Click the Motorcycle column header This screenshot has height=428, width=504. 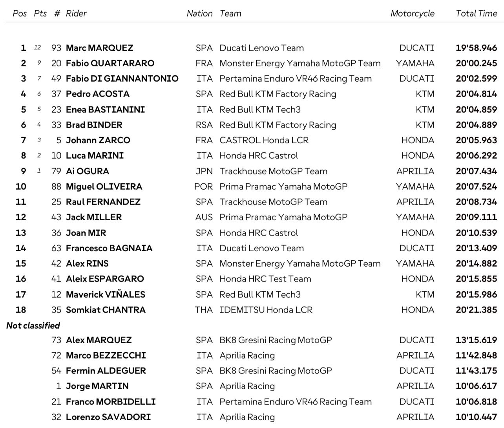(x=412, y=13)
